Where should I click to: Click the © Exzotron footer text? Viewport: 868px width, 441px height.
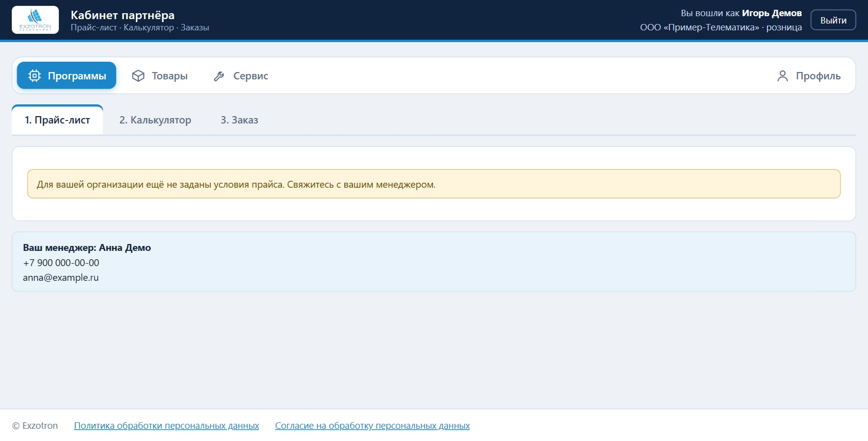point(35,425)
